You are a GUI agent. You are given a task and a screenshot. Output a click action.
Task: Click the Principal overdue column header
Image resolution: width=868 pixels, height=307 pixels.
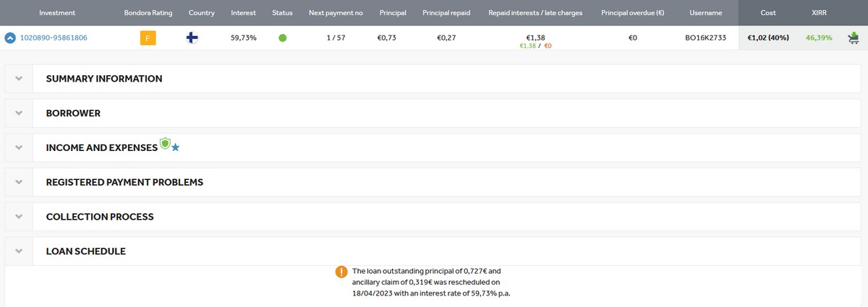tap(632, 13)
